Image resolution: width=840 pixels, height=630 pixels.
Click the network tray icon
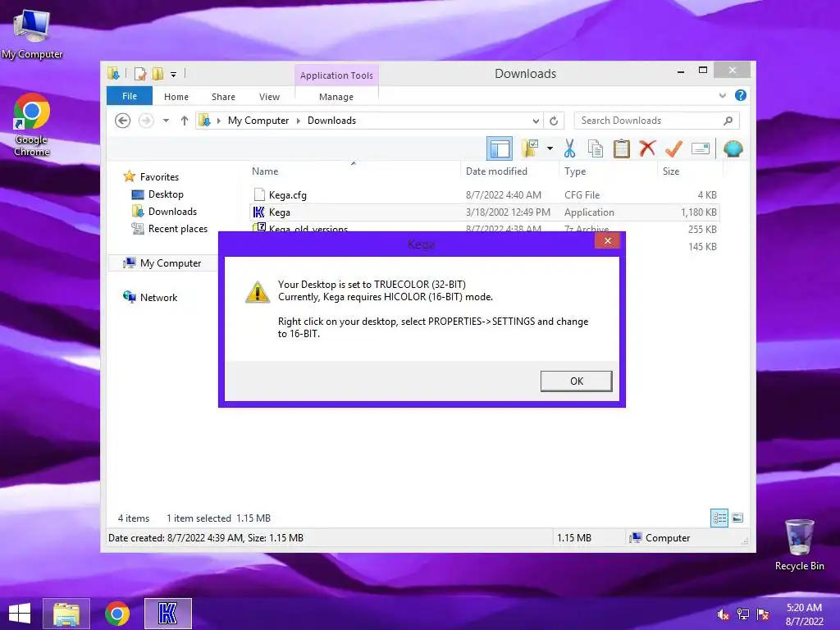click(x=743, y=614)
